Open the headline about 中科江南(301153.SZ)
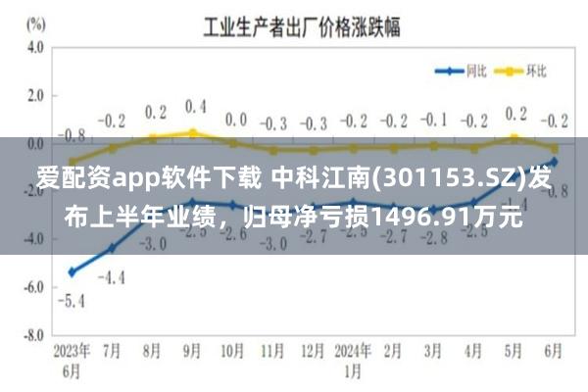Viewport: 588px width, 392px height. 294,197
